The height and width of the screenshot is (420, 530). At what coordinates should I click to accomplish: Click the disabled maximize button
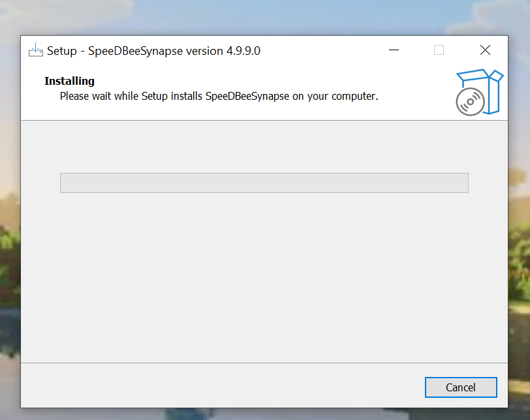(439, 50)
